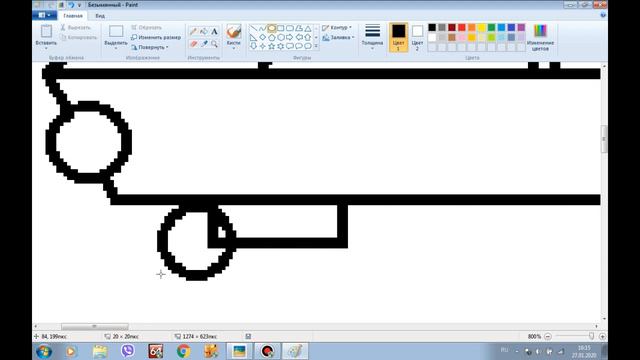Click the Undo arrow in quick access toolbar
Image resolution: width=640 pixels, height=360 pixels.
coord(71,5)
